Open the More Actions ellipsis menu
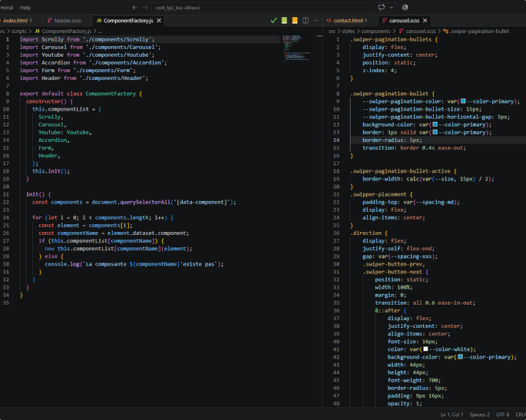This screenshot has height=420, width=526. point(316,21)
